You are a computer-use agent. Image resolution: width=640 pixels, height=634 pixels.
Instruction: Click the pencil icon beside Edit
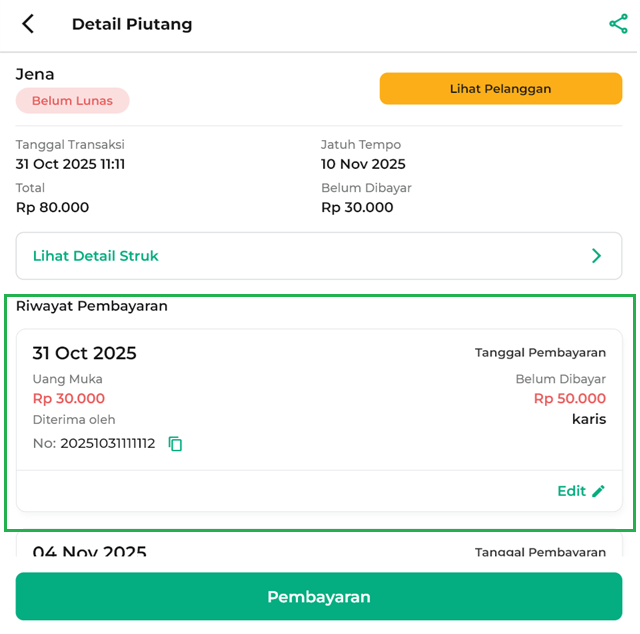[599, 491]
